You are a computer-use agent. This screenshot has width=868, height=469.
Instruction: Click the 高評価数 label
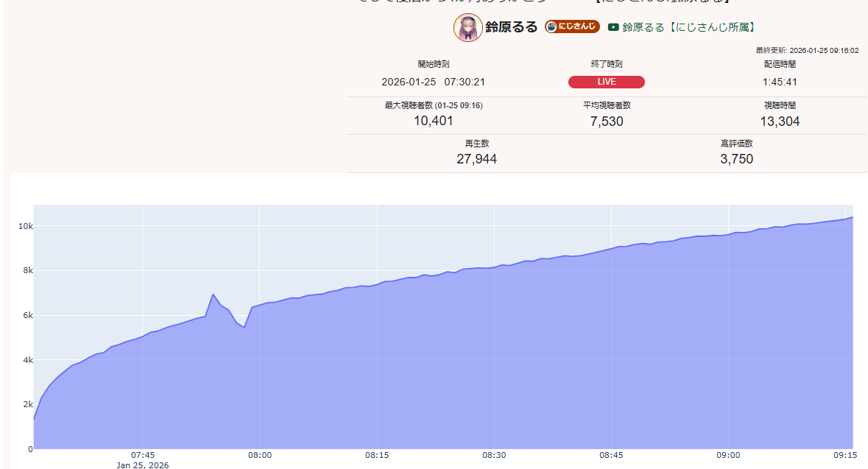[x=736, y=144]
